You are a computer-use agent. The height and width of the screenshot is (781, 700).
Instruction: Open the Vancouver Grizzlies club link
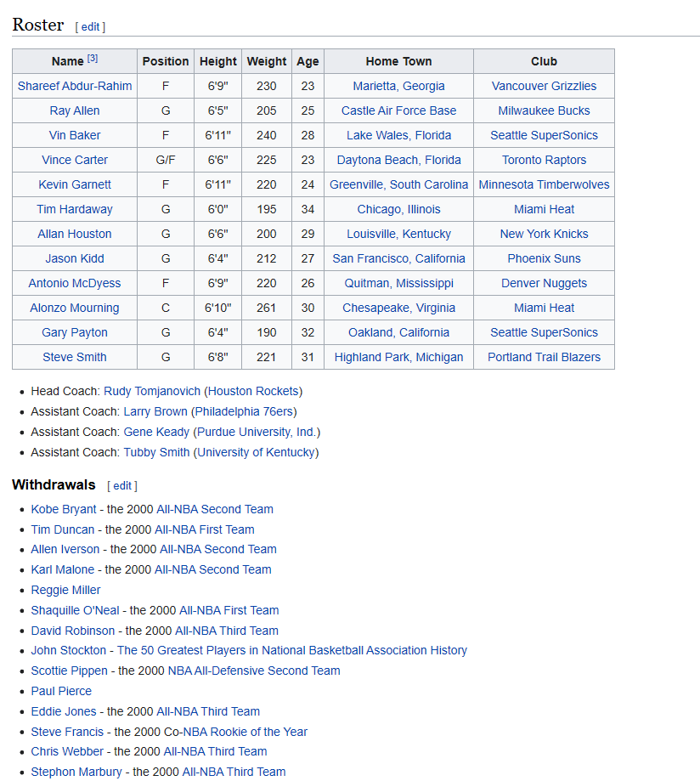[x=544, y=86]
